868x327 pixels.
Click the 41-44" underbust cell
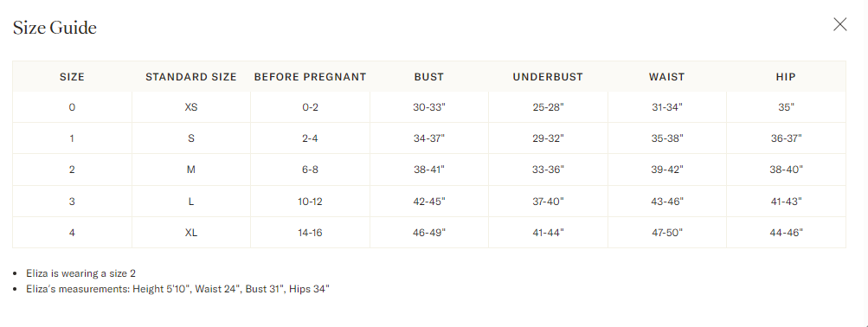pyautogui.click(x=548, y=233)
